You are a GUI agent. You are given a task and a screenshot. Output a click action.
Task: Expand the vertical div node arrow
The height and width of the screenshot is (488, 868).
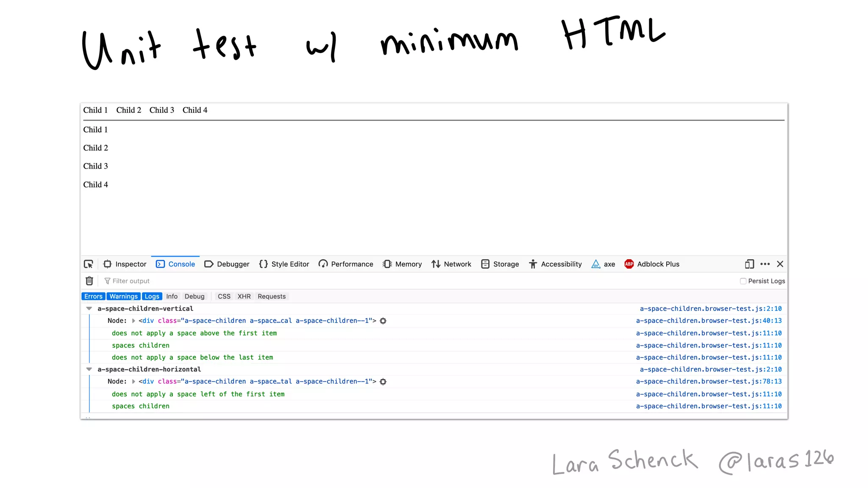point(134,321)
